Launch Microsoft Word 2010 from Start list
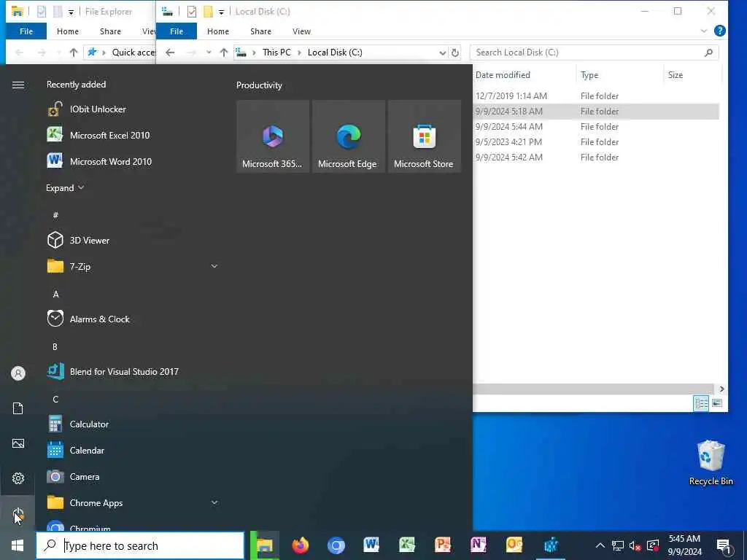Screen dimensions: 747x560 tap(133, 162)
